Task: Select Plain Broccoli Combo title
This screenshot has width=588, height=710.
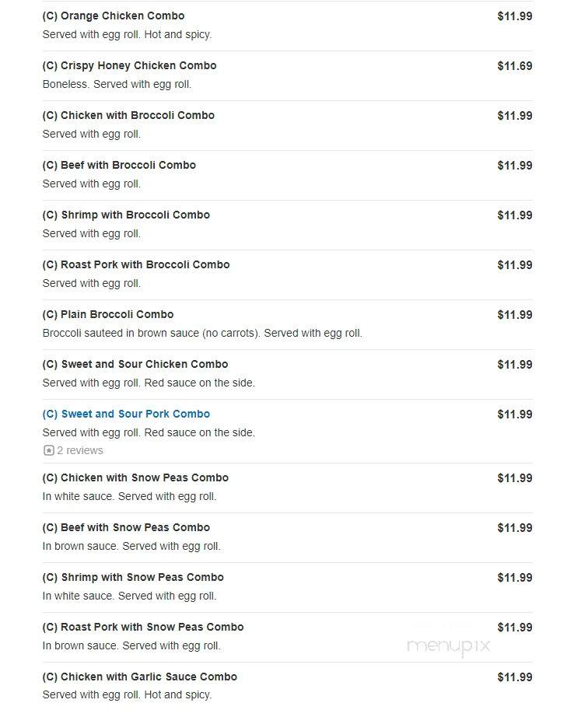Action: (x=108, y=315)
